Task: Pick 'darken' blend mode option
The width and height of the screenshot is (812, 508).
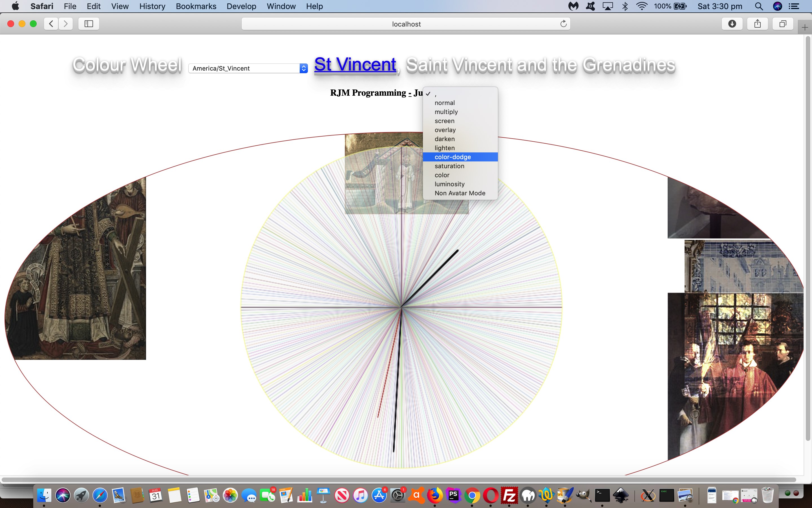Action: [x=460, y=139]
